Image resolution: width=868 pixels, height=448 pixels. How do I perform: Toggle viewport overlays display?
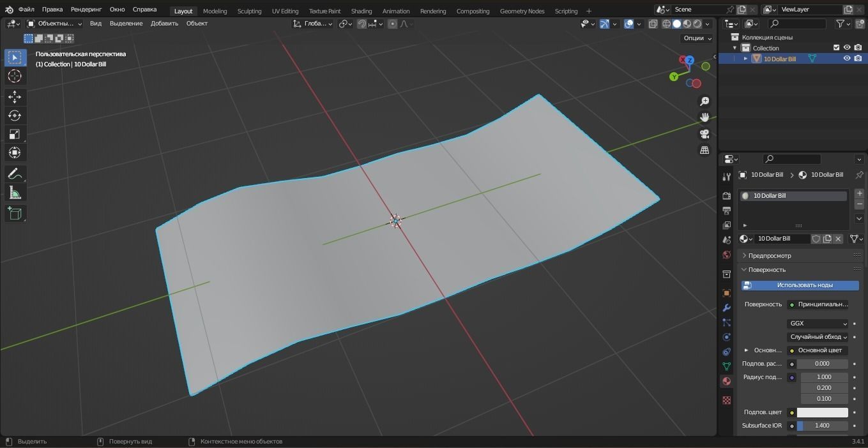629,24
